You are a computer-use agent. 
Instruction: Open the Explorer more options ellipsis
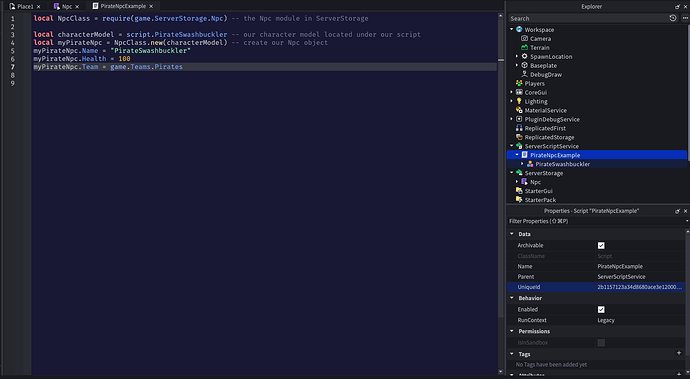685,18
